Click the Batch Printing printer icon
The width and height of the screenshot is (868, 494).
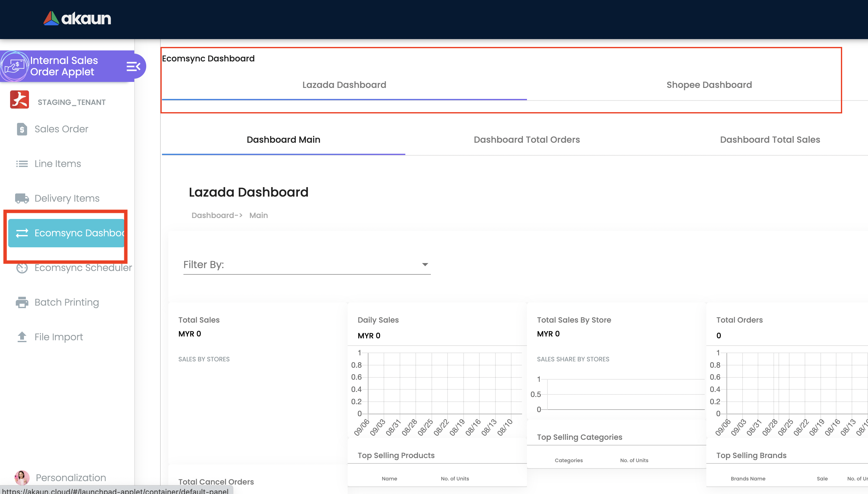(22, 302)
